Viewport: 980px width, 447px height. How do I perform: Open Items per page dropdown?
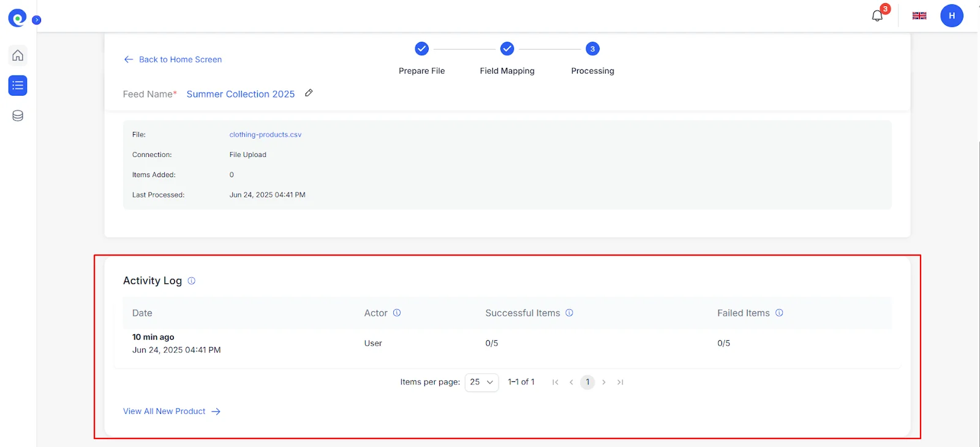(x=481, y=382)
